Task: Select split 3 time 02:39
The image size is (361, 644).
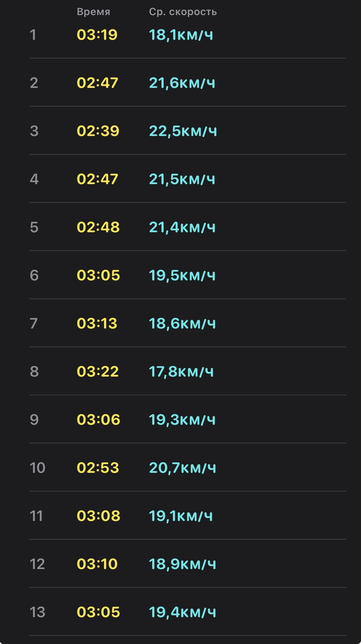Action: [x=98, y=131]
